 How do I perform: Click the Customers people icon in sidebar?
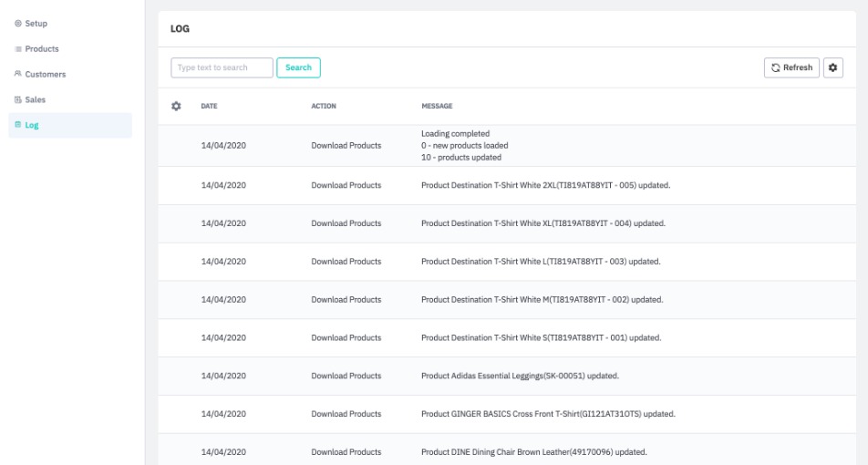click(15, 74)
